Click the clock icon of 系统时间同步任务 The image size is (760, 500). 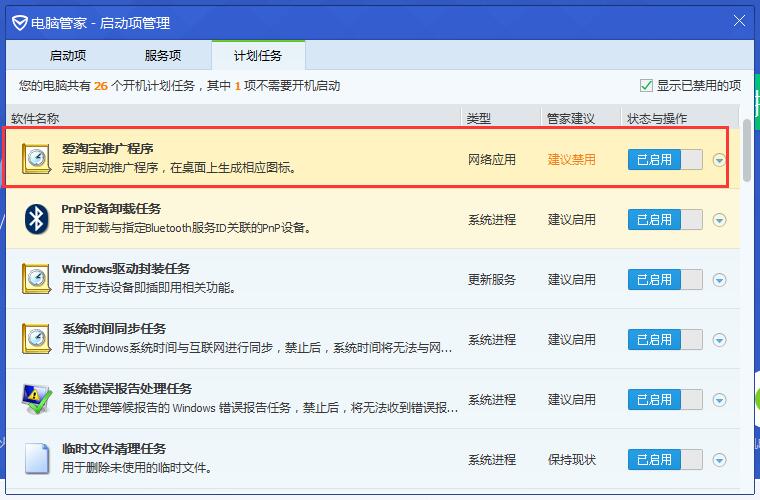click(36, 339)
